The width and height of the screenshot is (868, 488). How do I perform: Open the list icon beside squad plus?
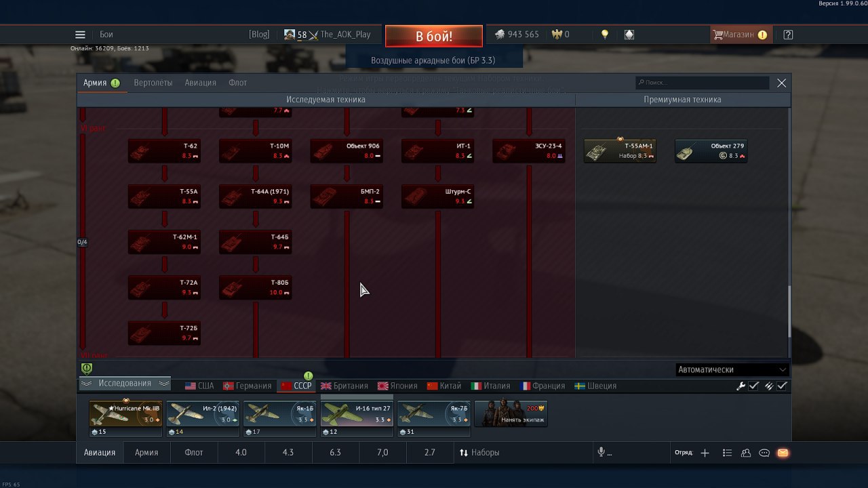click(727, 453)
